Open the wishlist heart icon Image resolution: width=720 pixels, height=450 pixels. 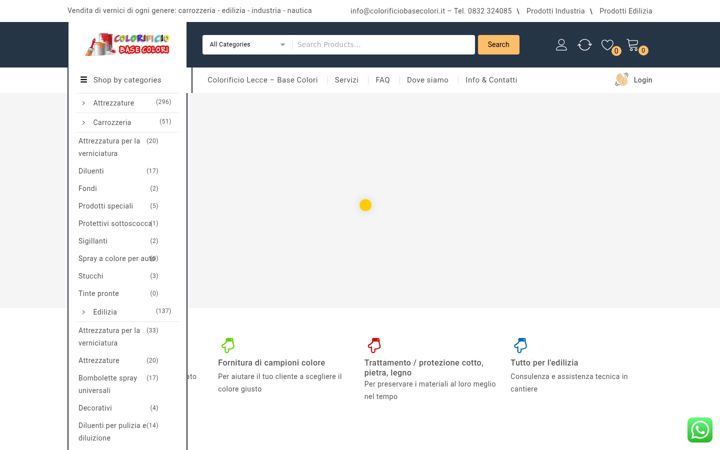[608, 45]
